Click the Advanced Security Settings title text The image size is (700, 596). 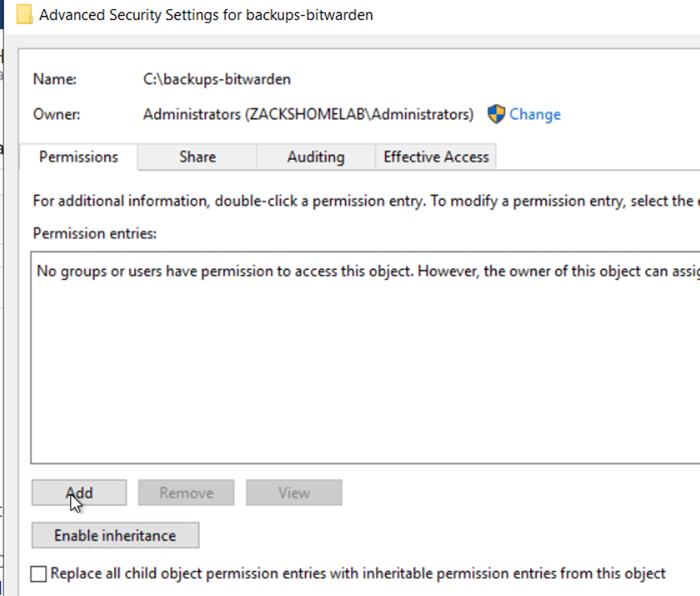[x=206, y=14]
